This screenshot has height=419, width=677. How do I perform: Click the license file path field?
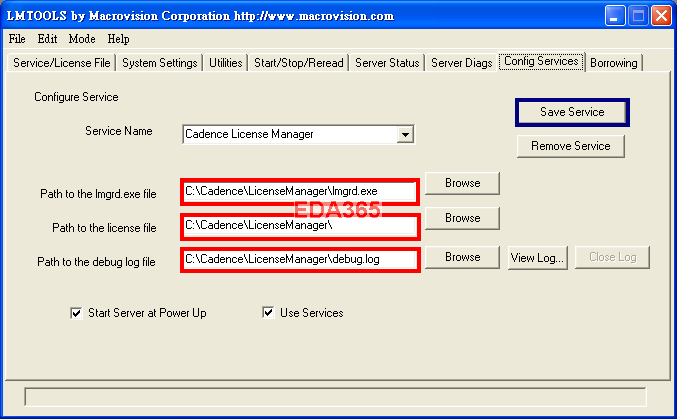pos(300,225)
